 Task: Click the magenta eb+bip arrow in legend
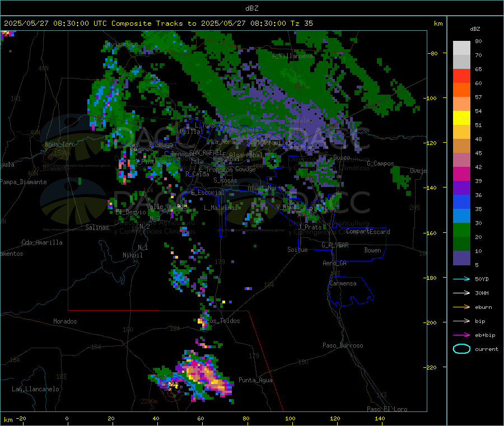tap(461, 335)
